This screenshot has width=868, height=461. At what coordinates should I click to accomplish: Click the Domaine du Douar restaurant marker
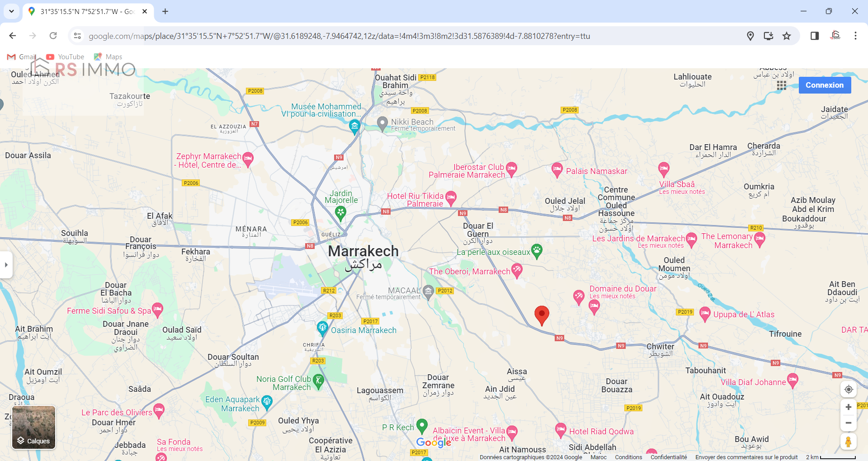tap(579, 297)
